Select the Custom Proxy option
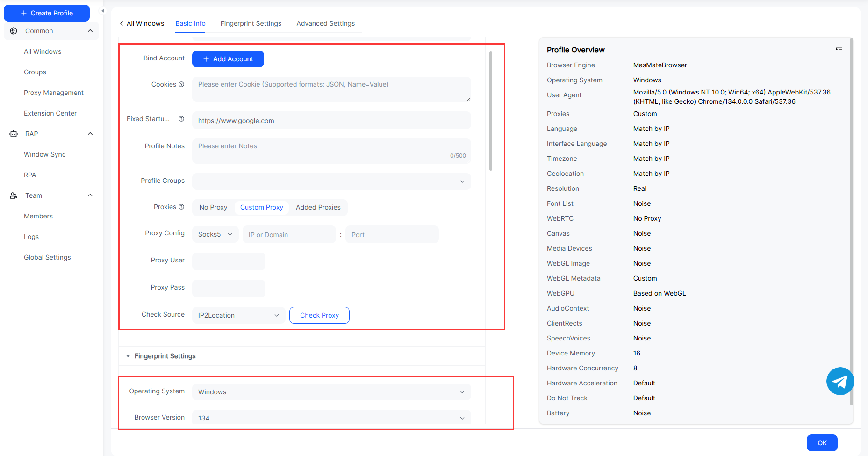Screen dimensions: 868x456 pyautogui.click(x=261, y=207)
